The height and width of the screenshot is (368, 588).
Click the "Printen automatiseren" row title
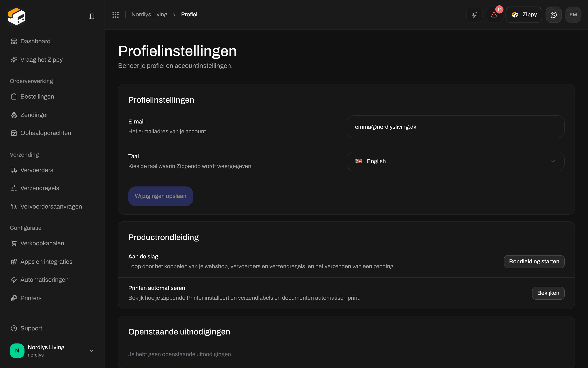point(156,288)
